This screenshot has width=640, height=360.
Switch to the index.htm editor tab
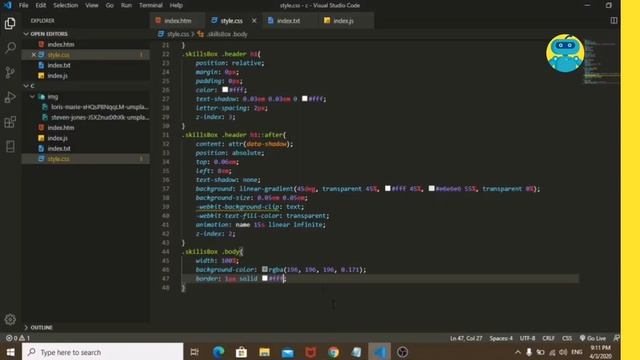(178, 20)
